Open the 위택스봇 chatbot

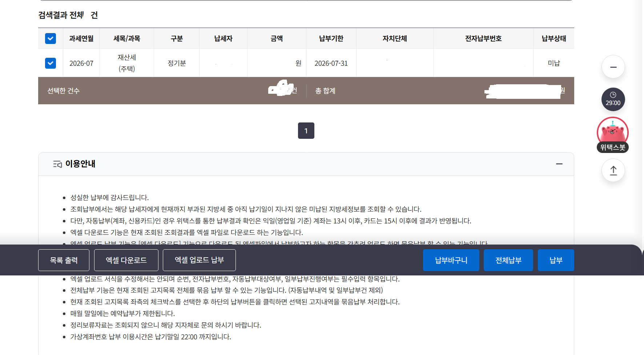click(x=613, y=135)
